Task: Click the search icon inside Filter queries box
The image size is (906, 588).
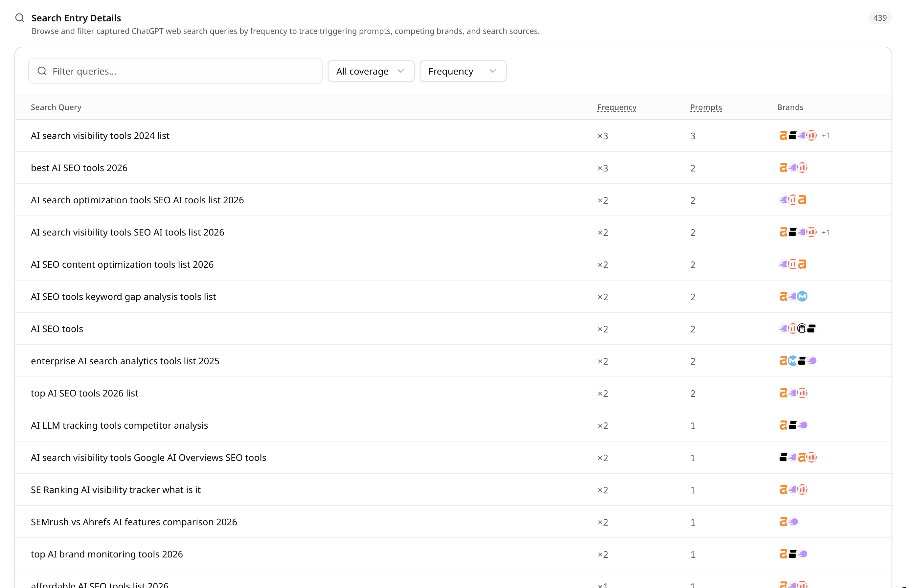Action: [42, 71]
